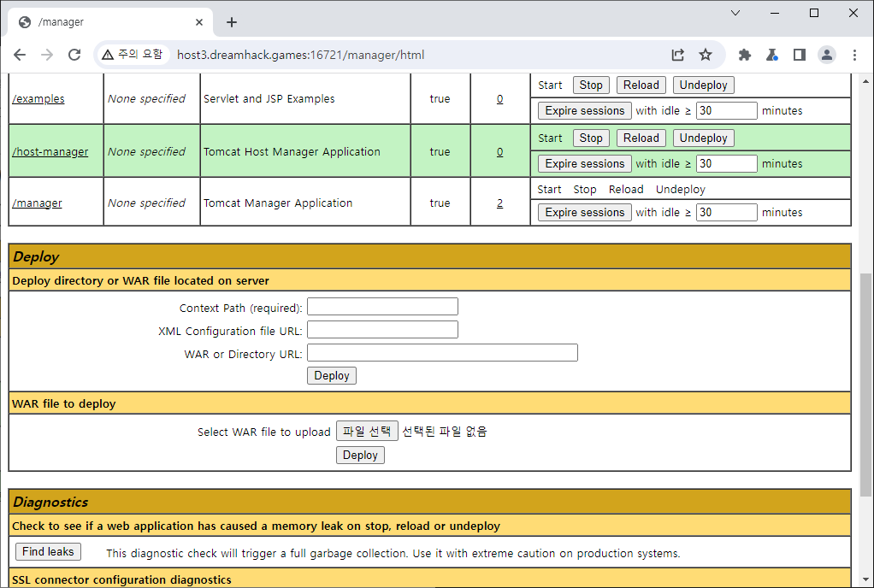Screen dimensions: 874x588
Task: Focus the Context Path input field
Action: 382,307
